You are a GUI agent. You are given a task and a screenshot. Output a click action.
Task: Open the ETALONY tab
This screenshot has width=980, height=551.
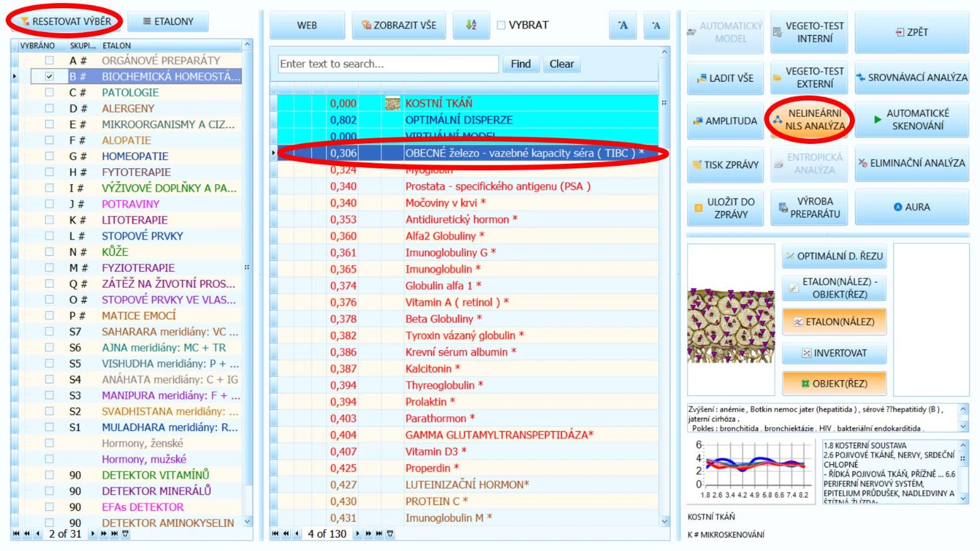pyautogui.click(x=168, y=21)
